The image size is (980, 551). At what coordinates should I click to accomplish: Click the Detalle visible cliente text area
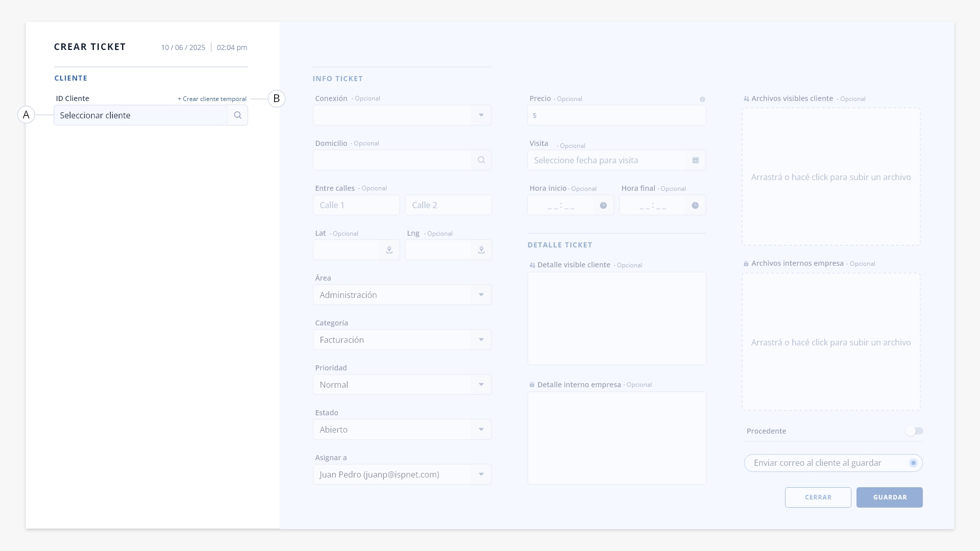[x=617, y=318]
